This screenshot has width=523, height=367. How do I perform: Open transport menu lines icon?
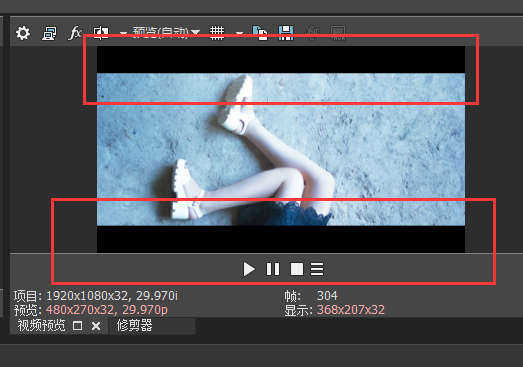pyautogui.click(x=317, y=269)
